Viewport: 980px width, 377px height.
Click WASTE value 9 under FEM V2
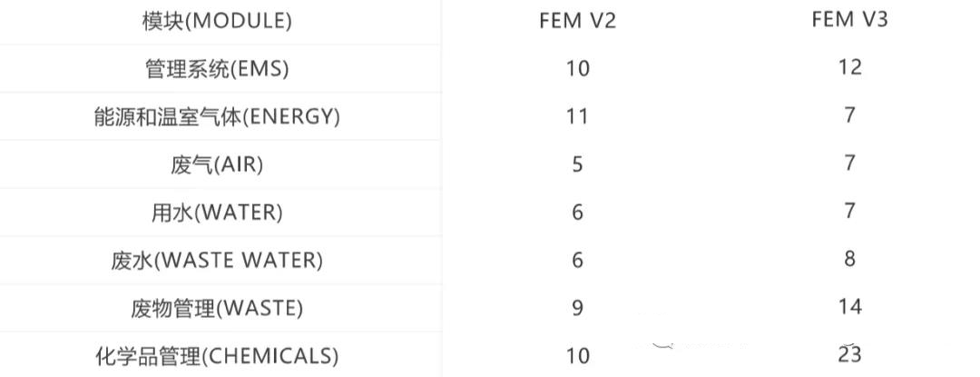(577, 308)
